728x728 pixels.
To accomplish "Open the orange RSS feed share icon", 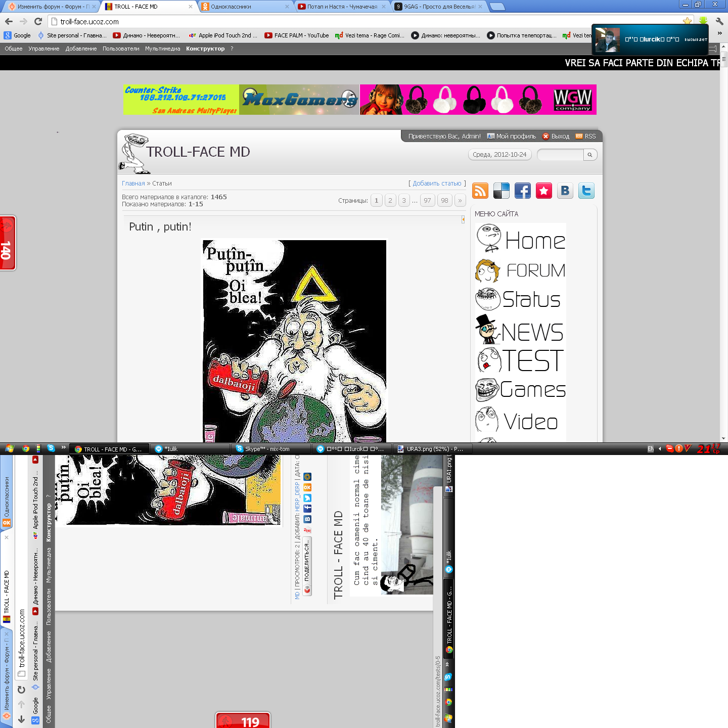I will pyautogui.click(x=480, y=191).
